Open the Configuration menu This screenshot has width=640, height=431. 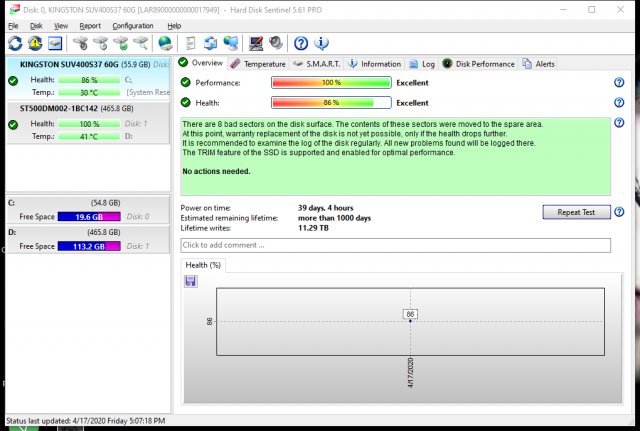133,25
